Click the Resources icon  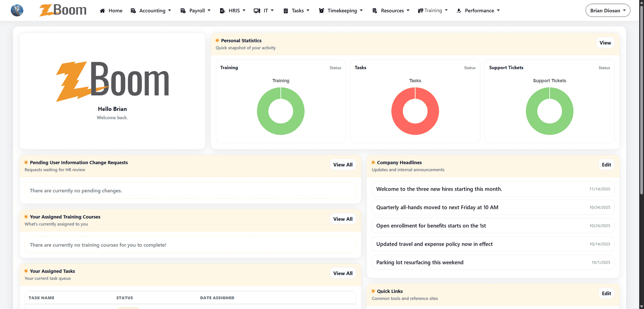point(375,11)
